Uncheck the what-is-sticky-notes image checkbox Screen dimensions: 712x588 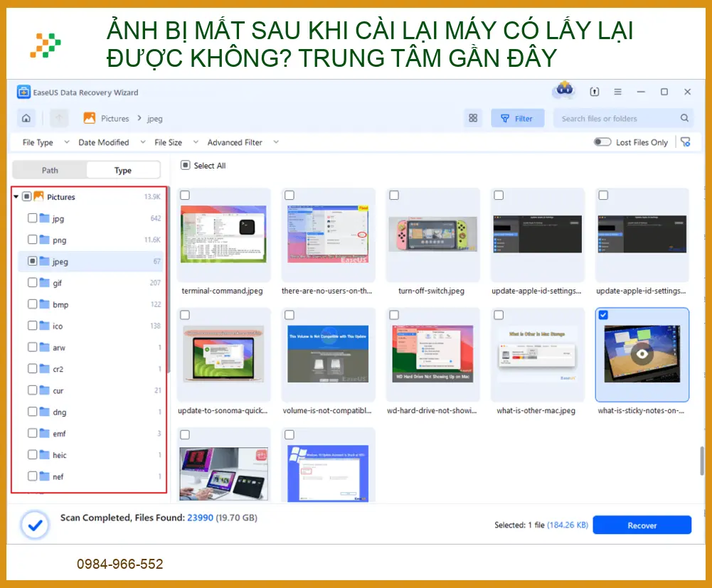pos(603,315)
